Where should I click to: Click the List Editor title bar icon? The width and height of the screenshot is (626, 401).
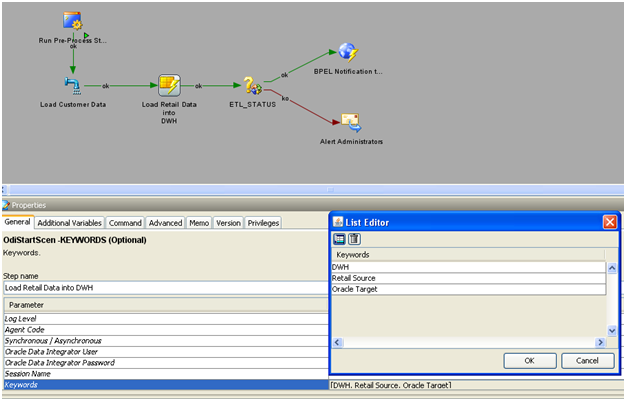click(338, 222)
